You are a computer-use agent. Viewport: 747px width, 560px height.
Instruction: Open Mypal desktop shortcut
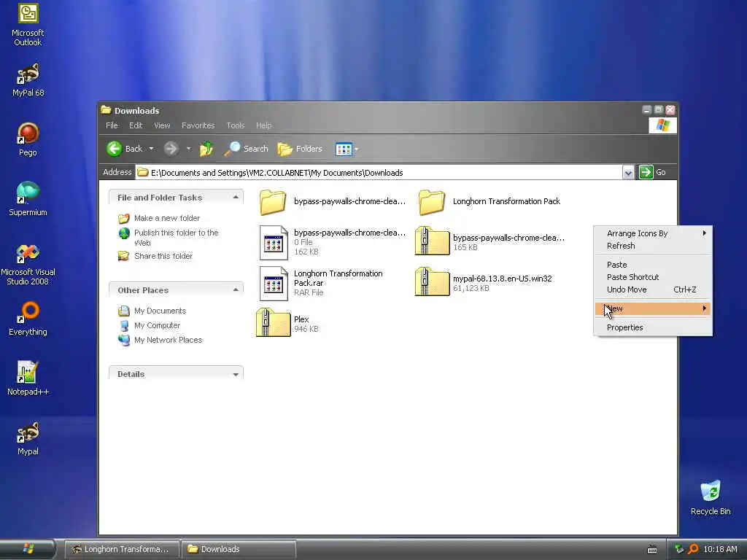[28, 438]
